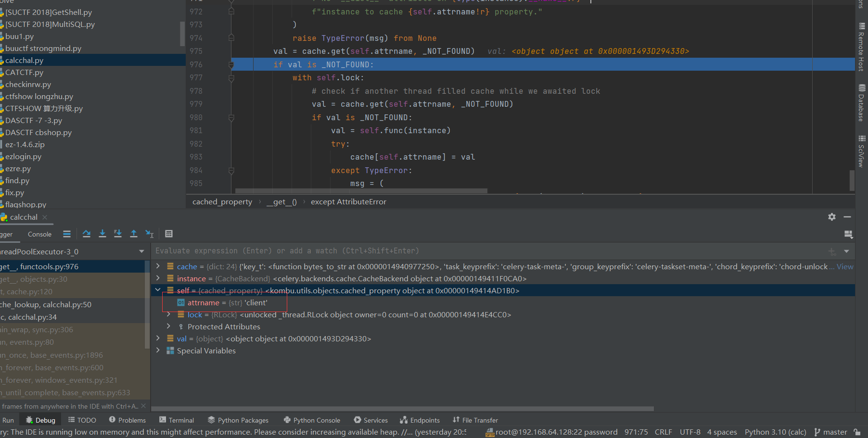Click gutter fold marker on line 974

tap(231, 38)
